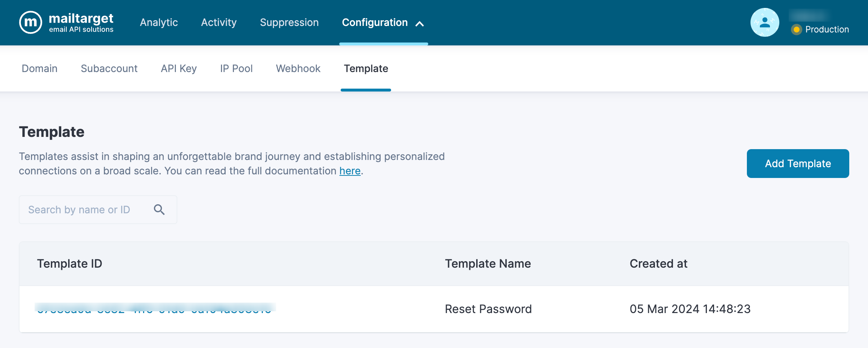Select the Template tab

pyautogui.click(x=366, y=68)
